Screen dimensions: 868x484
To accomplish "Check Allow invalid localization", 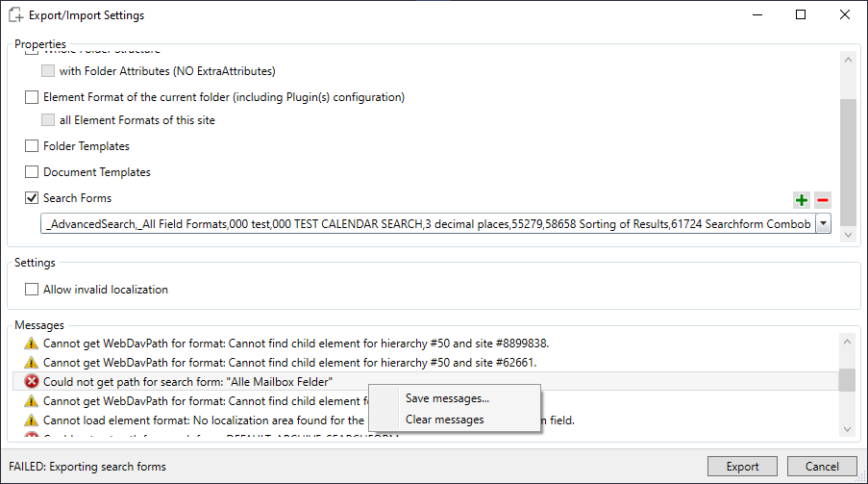I will tap(32, 290).
